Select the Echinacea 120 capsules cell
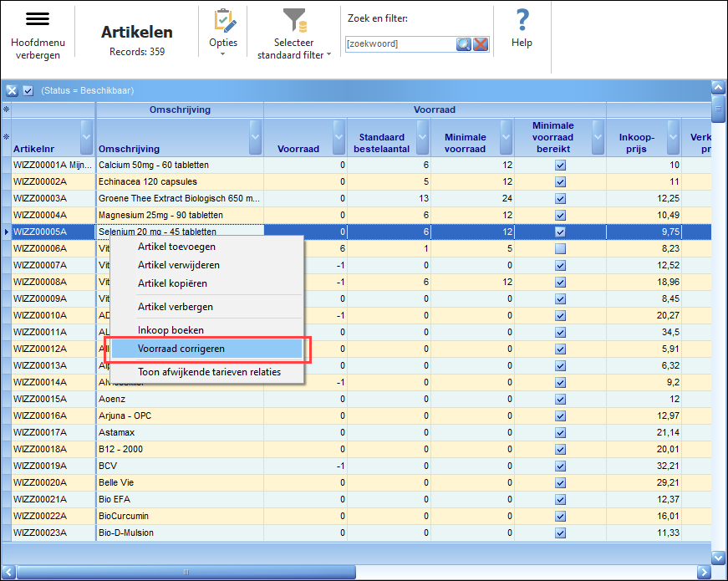 (x=181, y=181)
